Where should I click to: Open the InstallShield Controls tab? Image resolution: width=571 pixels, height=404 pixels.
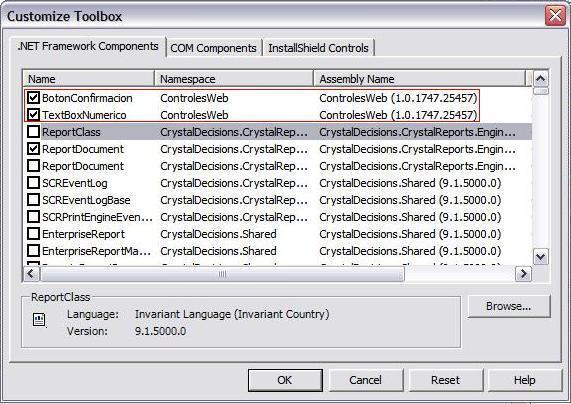(x=318, y=48)
